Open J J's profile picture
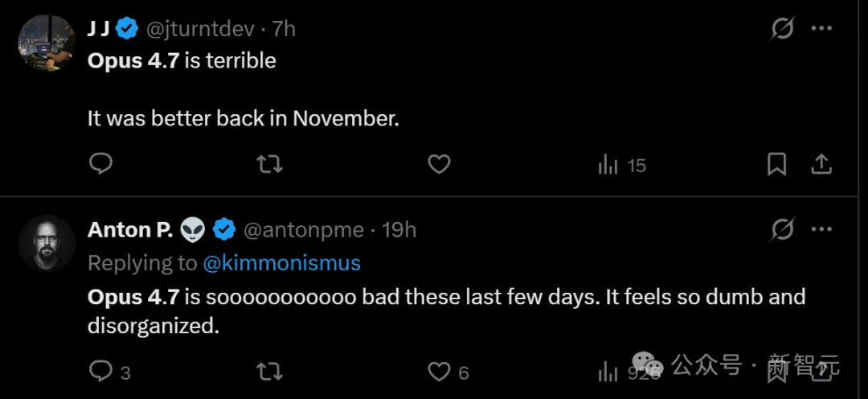 (x=47, y=43)
